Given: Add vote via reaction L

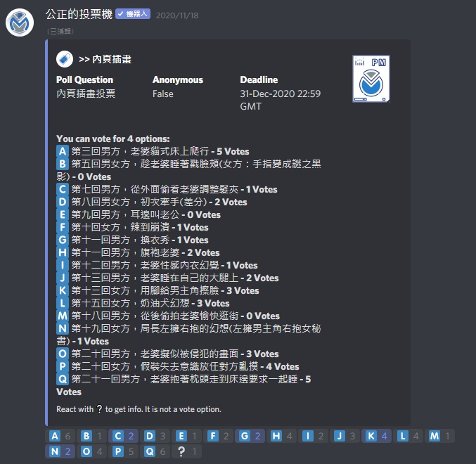Looking at the screenshot, I should click(x=408, y=436).
